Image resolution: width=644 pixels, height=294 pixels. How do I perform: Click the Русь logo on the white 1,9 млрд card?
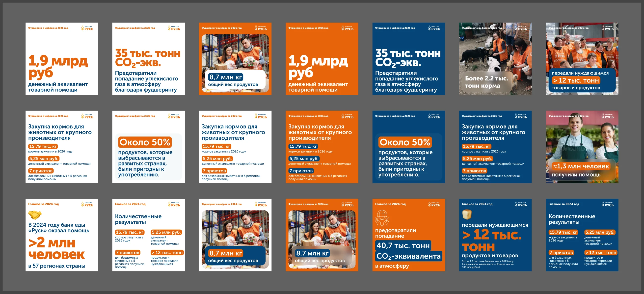click(87, 28)
